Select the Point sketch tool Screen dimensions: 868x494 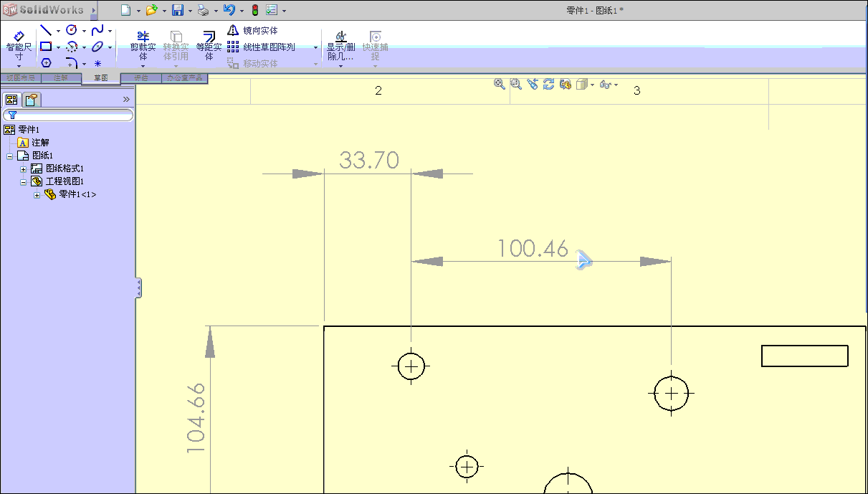(97, 63)
